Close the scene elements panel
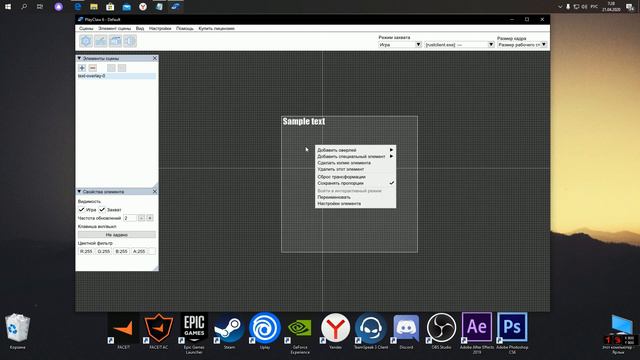The height and width of the screenshot is (360, 640). (x=155, y=58)
